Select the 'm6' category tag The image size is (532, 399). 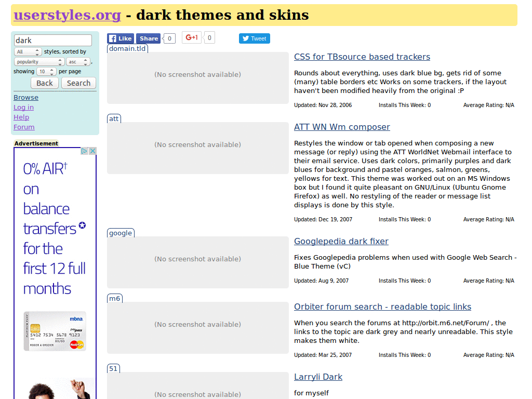(x=115, y=299)
